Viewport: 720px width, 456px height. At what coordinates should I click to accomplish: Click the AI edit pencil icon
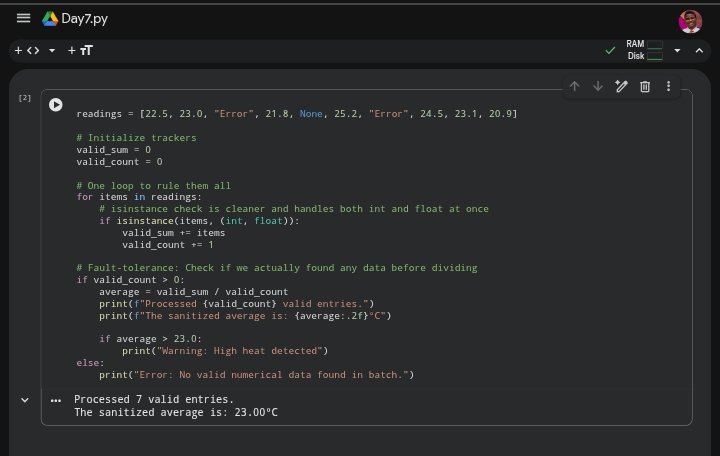[x=621, y=86]
